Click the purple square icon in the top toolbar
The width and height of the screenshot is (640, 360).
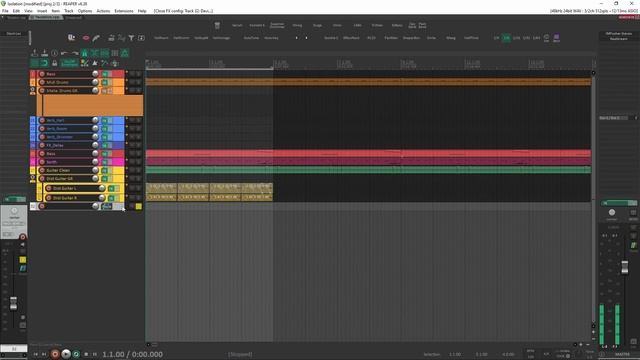(556, 37)
